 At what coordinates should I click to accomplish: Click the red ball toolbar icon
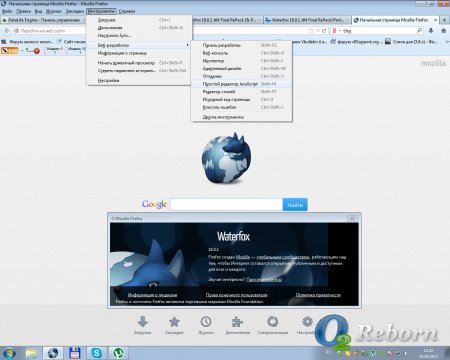pyautogui.click(x=36, y=51)
